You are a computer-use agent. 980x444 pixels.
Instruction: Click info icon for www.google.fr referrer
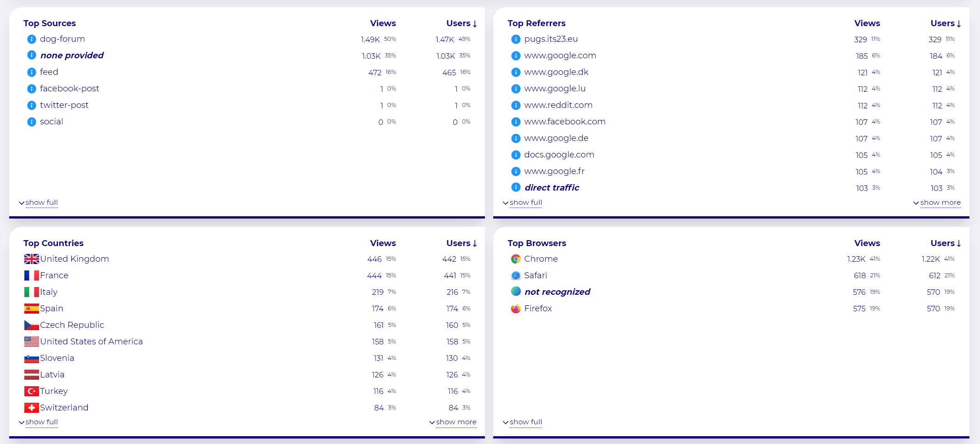(516, 171)
